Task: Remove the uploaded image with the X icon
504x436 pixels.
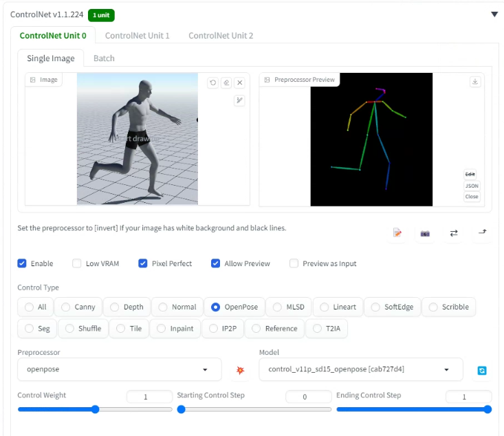Action: click(x=240, y=83)
